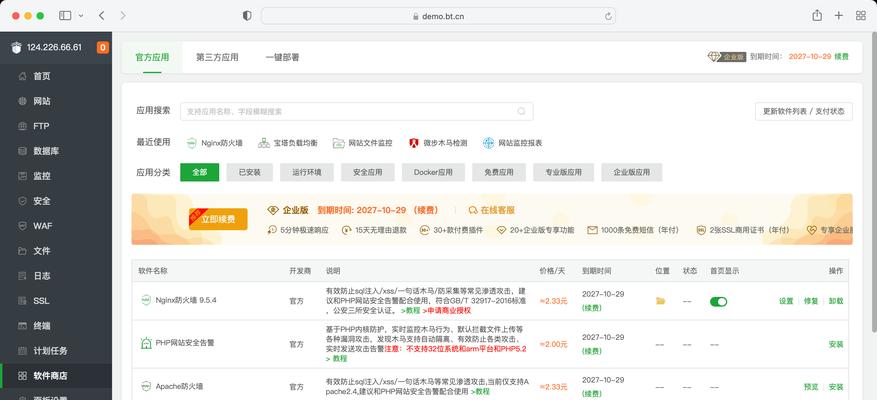Switch to the 第三方应用 tab
Viewport: 877px width, 400px height.
(x=217, y=57)
